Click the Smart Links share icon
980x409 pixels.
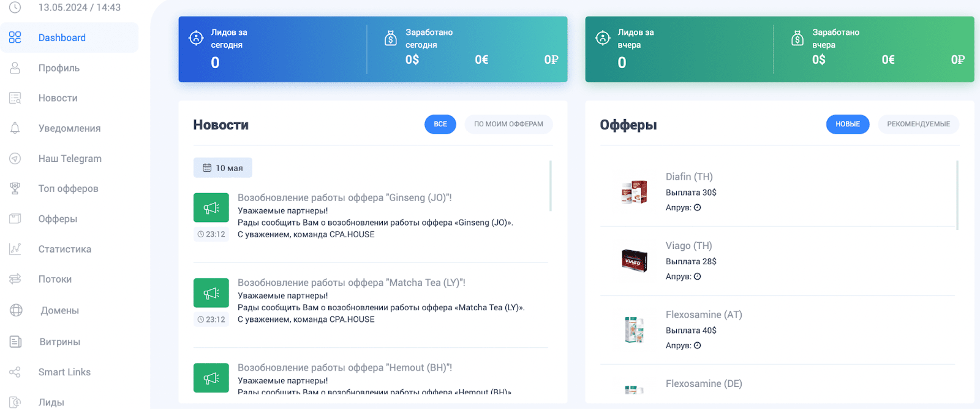15,372
